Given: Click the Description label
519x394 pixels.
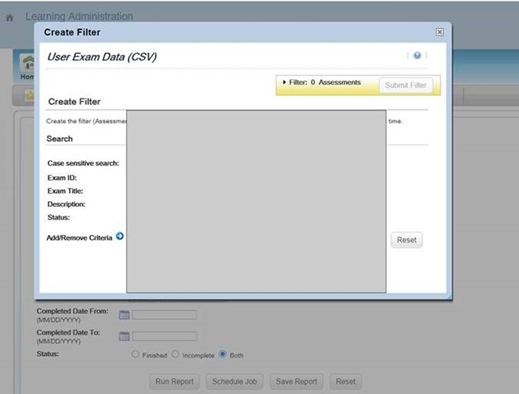Looking at the screenshot, I should (x=66, y=204).
